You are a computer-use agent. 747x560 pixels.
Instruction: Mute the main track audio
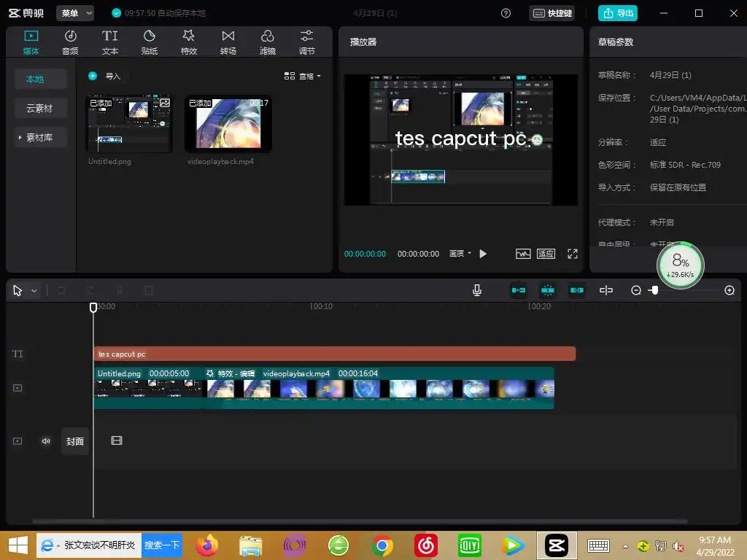pos(46,441)
